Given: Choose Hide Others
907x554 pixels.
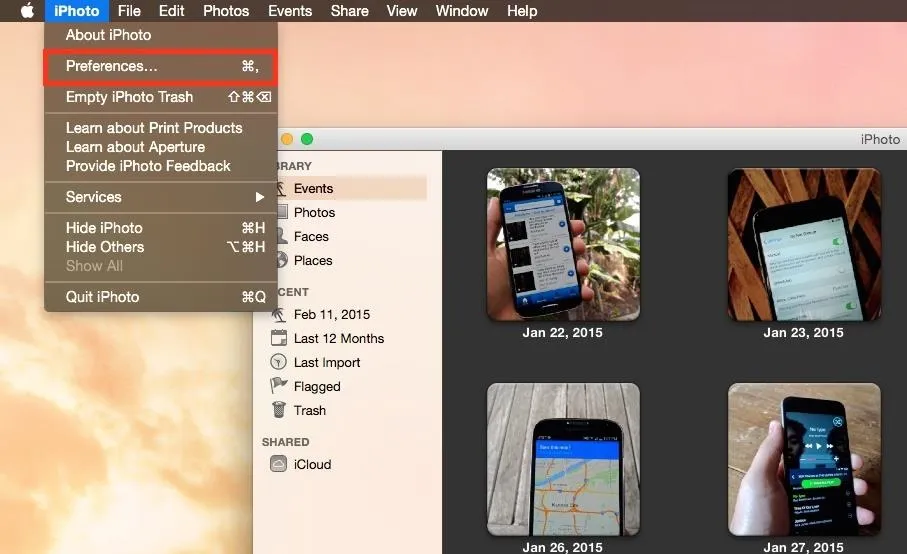Looking at the screenshot, I should pyautogui.click(x=161, y=247).
